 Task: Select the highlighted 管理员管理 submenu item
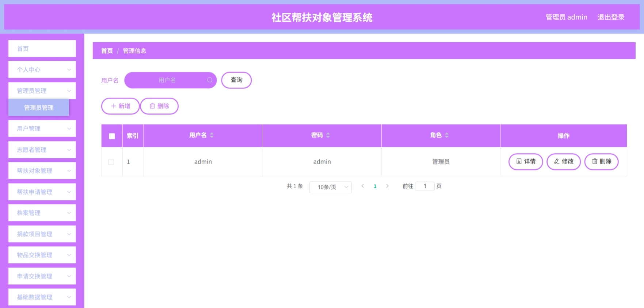pyautogui.click(x=39, y=108)
